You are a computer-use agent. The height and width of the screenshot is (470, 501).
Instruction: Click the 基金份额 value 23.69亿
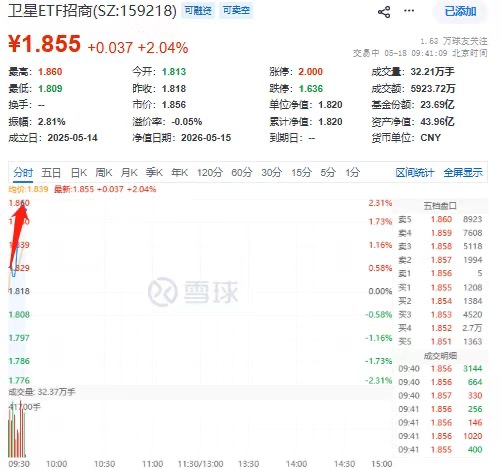click(x=437, y=105)
